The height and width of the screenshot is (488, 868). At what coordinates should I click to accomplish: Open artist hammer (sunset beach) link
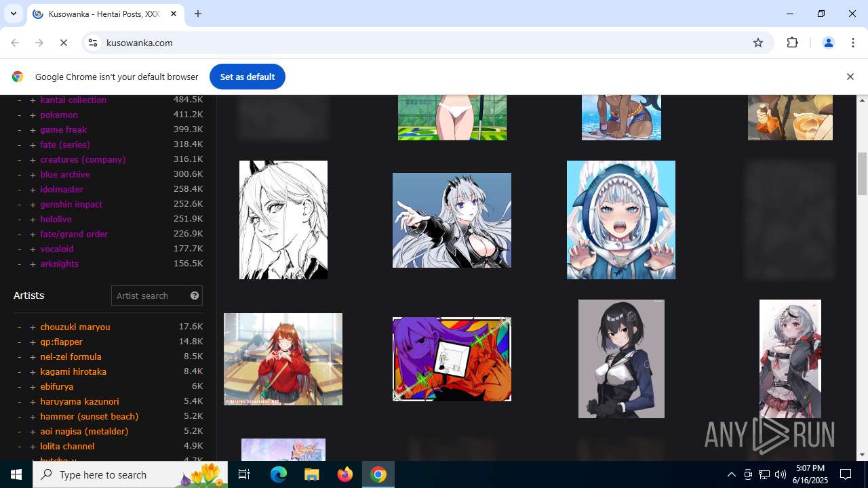coord(90,416)
